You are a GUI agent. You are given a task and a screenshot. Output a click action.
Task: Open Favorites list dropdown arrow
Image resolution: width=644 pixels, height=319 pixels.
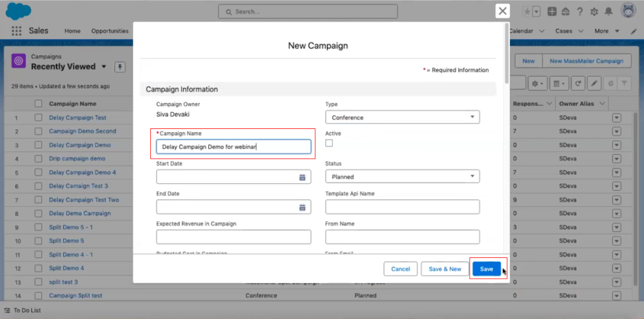[536, 11]
